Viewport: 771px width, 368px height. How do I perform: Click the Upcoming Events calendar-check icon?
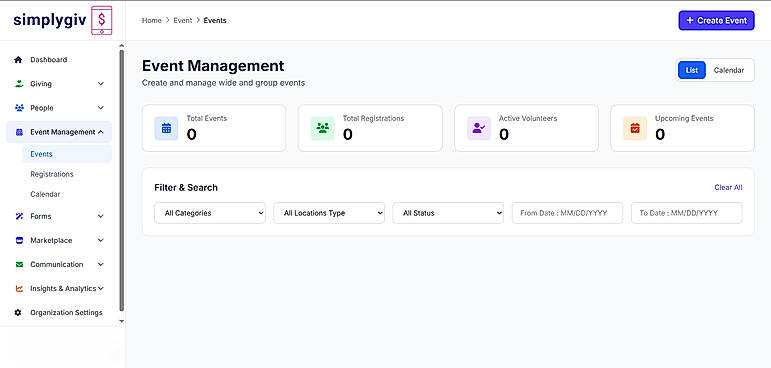(x=635, y=128)
